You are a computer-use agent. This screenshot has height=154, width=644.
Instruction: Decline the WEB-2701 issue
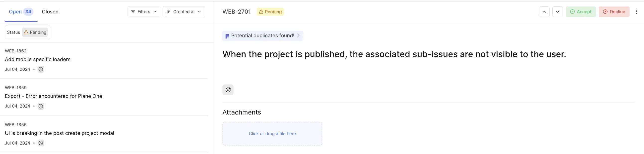[x=614, y=12]
